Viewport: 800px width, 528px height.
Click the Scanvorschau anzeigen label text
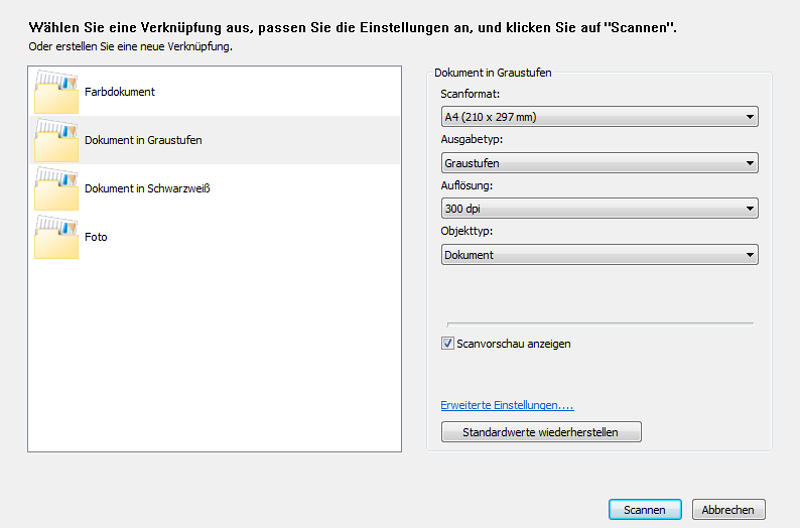tap(513, 344)
